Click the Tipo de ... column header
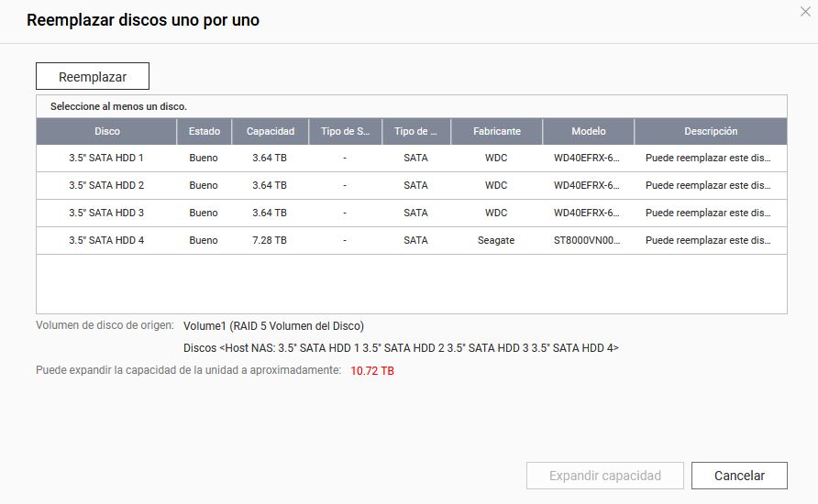818x504 pixels. 415,131
